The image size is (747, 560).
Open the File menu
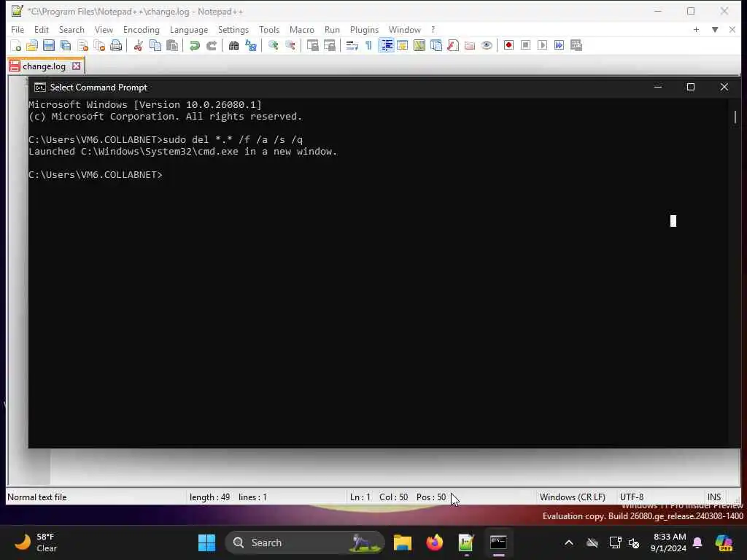coord(18,29)
